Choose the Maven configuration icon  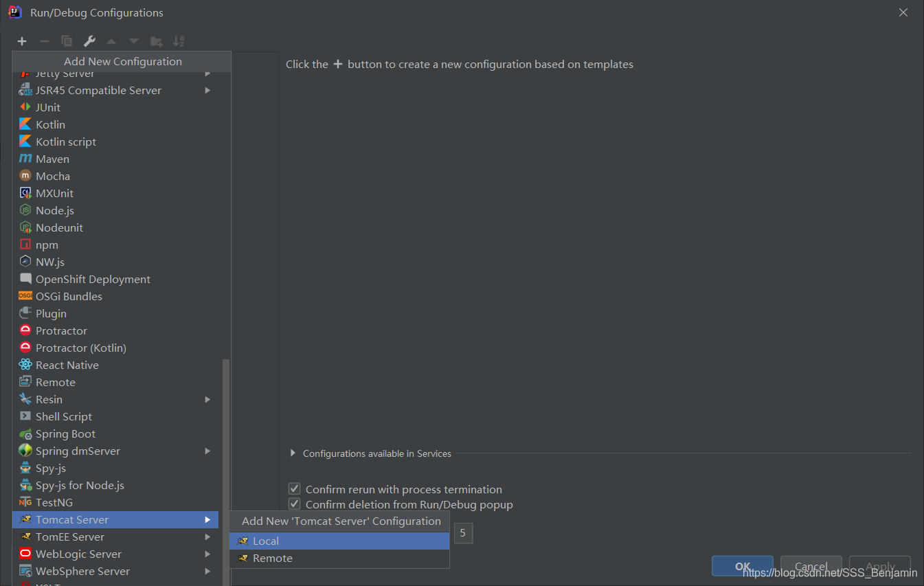click(x=25, y=159)
